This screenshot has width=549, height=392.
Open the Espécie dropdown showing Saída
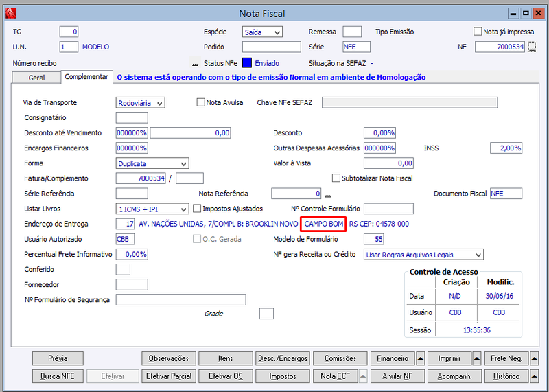click(x=262, y=32)
